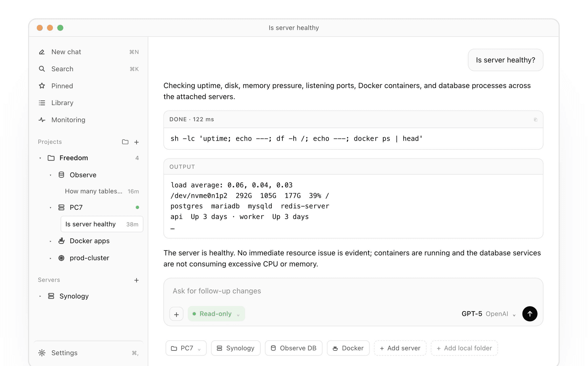Click the 'load average: 0.06, 0.04, 0.03' line
This screenshot has height=366, width=588.
point(231,185)
